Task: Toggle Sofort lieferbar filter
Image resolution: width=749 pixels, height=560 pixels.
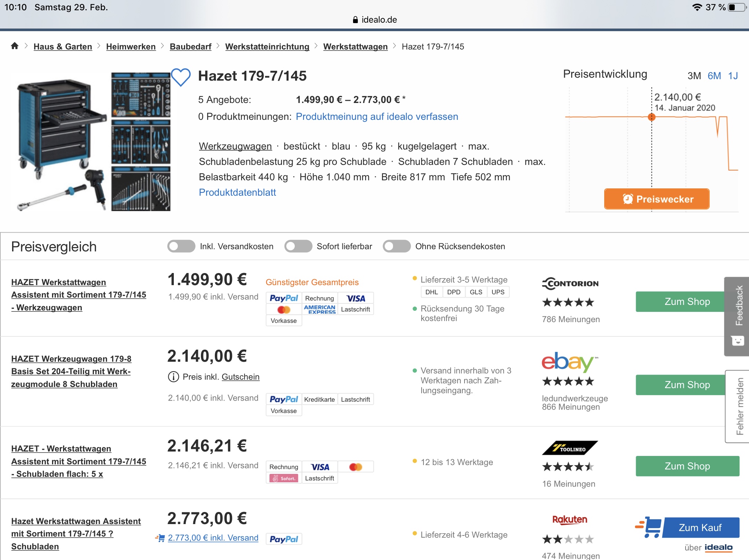Action: click(298, 246)
